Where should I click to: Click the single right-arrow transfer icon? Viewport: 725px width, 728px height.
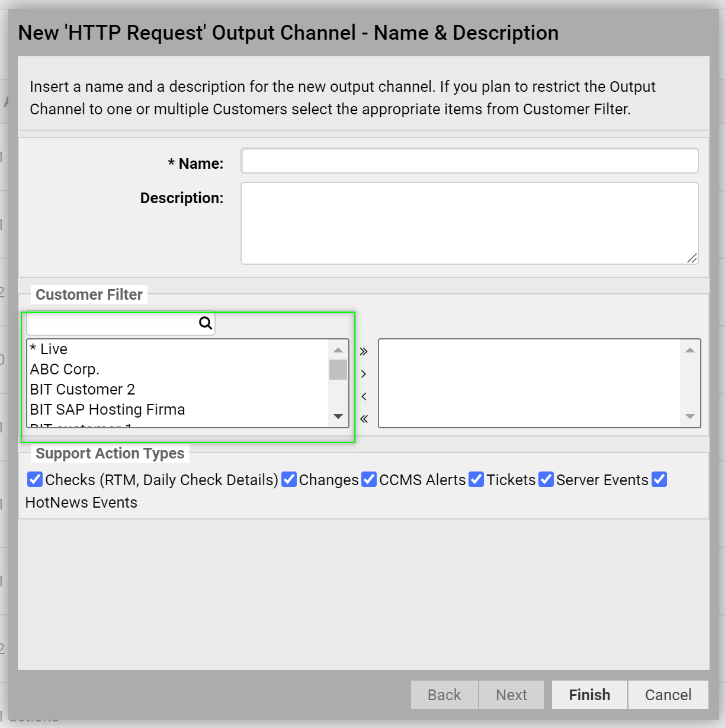(364, 373)
